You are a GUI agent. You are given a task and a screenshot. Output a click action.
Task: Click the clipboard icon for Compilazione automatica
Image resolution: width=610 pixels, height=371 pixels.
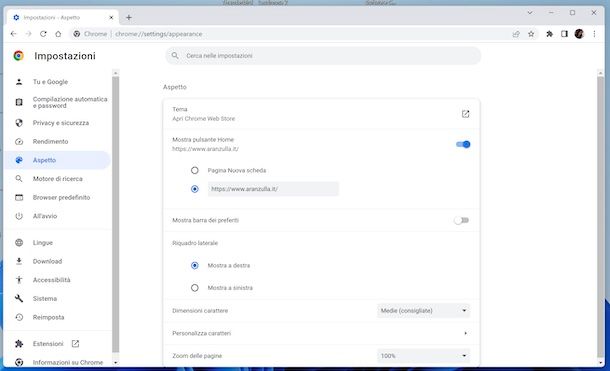click(x=19, y=102)
